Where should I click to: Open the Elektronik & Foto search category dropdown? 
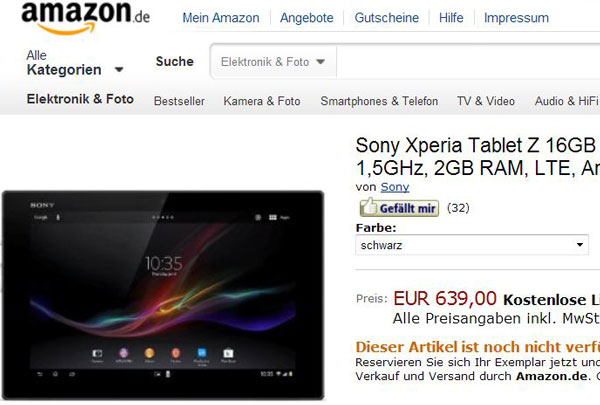273,62
